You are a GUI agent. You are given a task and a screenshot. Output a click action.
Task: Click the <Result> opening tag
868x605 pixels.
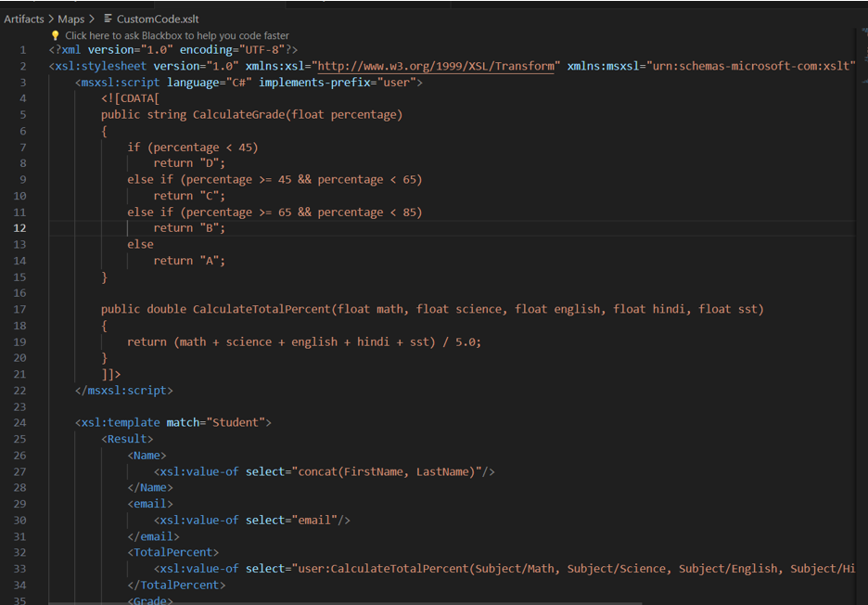click(127, 439)
